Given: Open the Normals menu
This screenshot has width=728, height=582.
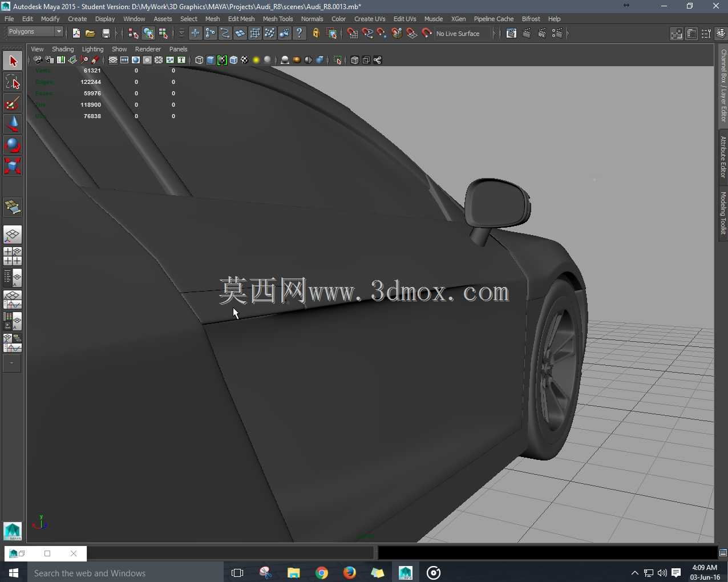Looking at the screenshot, I should tap(312, 19).
